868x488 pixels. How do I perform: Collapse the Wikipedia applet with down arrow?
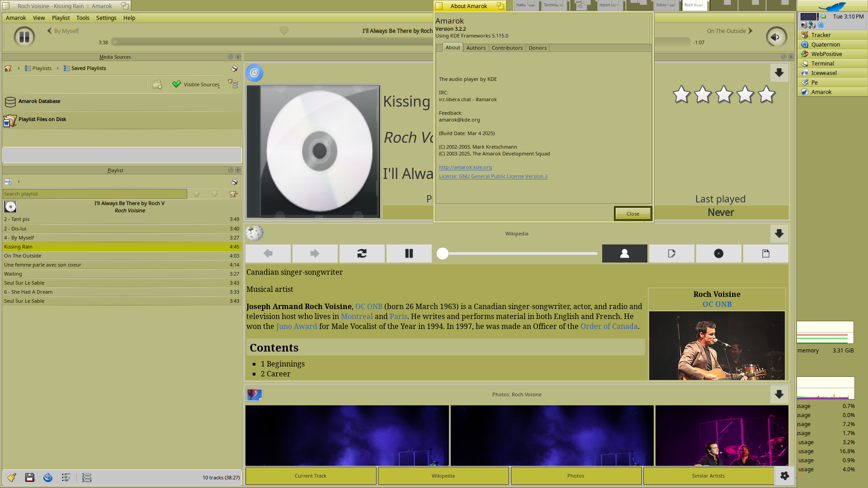point(779,234)
